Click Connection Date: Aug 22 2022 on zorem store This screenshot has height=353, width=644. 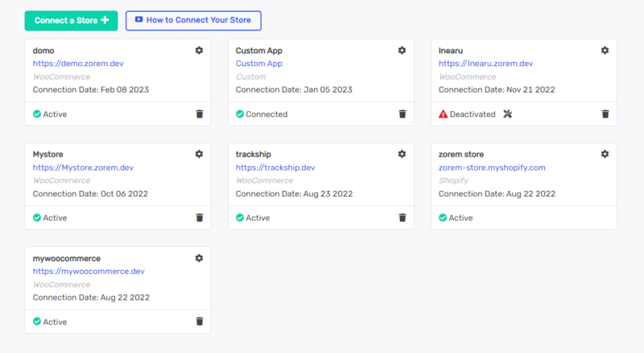tap(497, 193)
